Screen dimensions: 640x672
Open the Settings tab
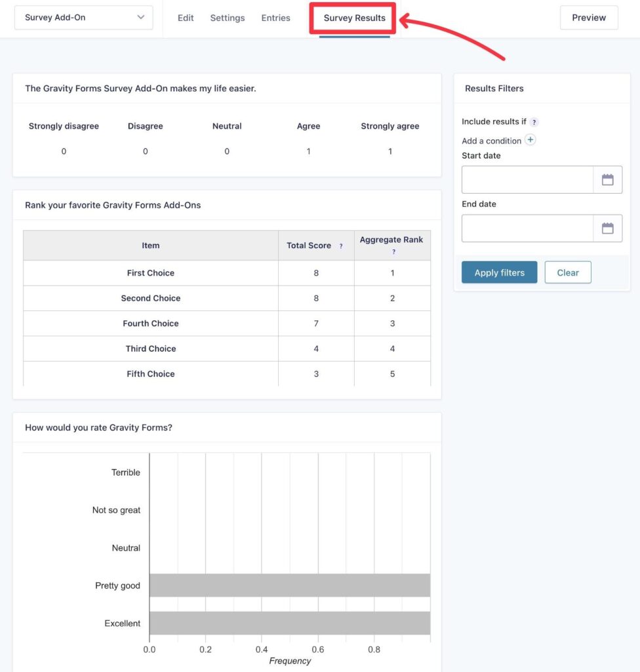tap(228, 18)
